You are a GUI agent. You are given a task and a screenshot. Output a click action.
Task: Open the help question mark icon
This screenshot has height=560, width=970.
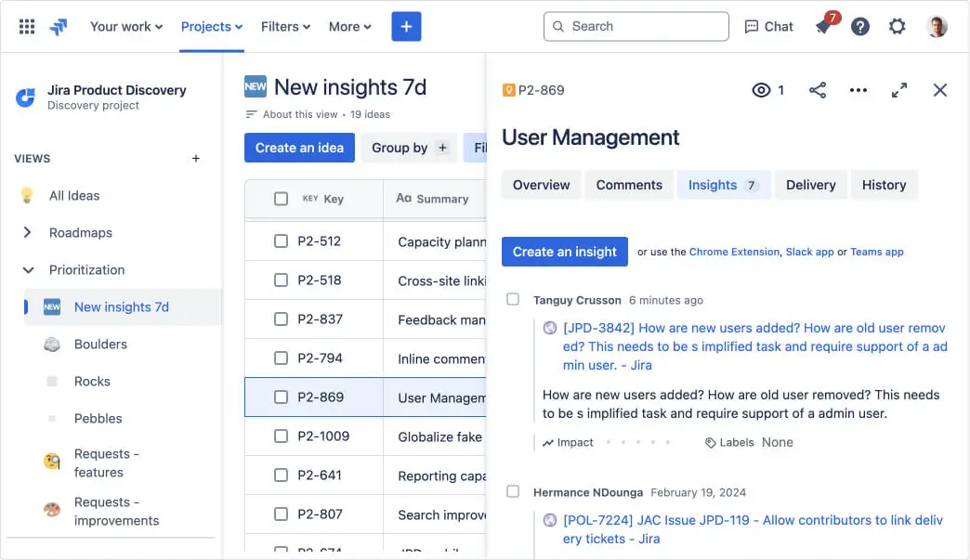(x=859, y=27)
